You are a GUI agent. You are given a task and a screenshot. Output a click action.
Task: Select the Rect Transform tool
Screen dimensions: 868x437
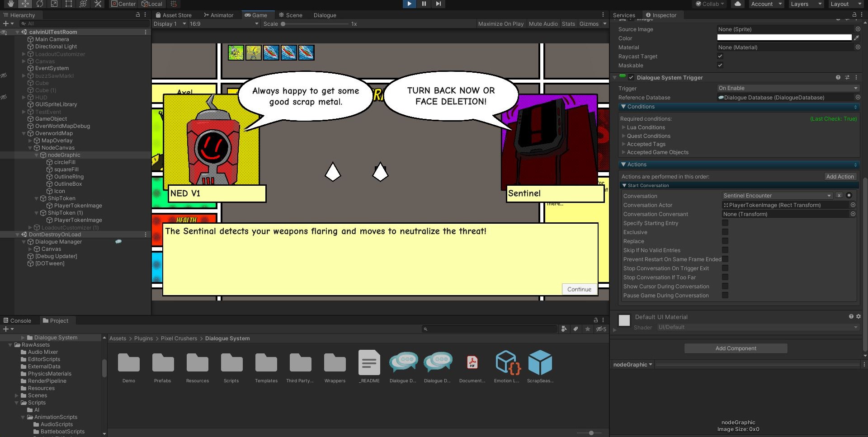(69, 4)
